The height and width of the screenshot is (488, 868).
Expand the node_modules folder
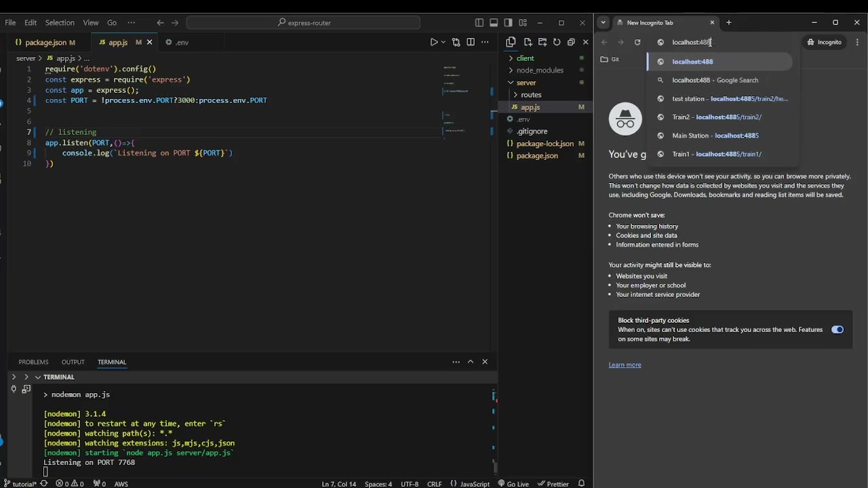(x=540, y=70)
